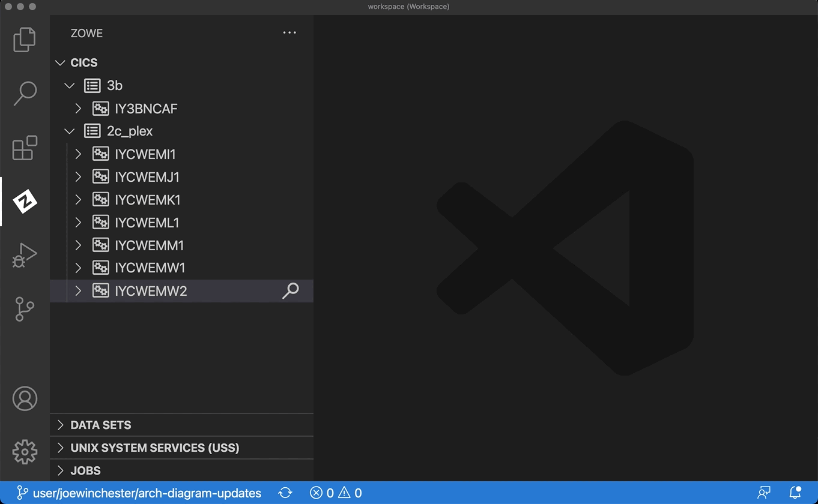
Task: Click the macOS close window button
Action: [8, 7]
